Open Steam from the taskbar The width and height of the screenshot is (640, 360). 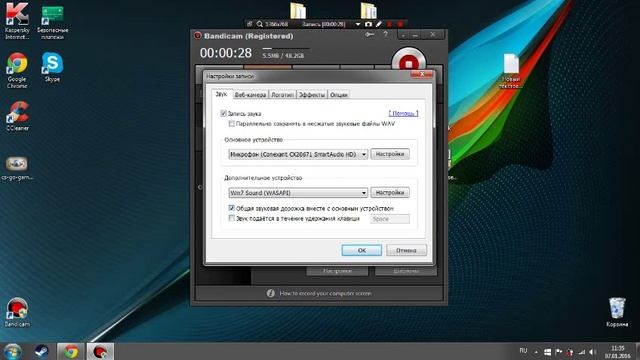tap(41, 351)
